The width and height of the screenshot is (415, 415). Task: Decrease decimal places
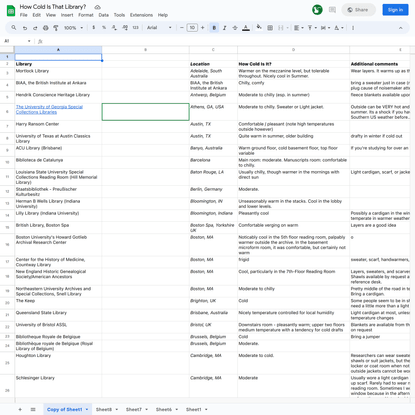114,28
